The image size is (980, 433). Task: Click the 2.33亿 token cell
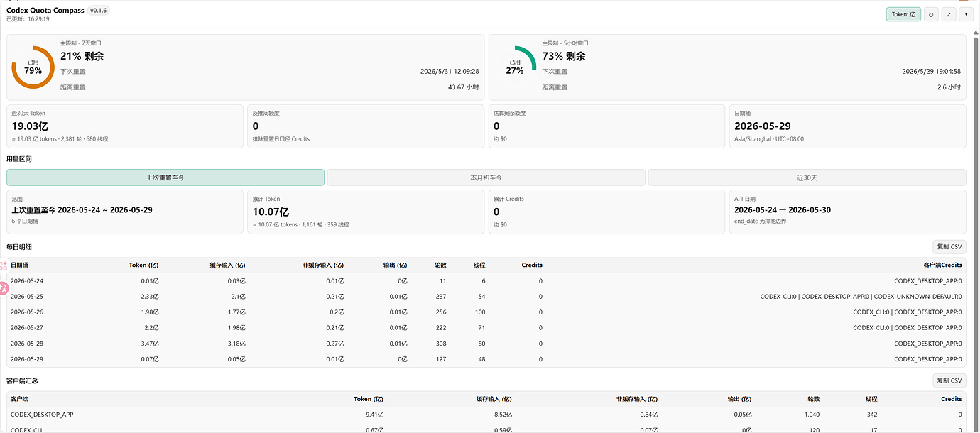coord(149,297)
